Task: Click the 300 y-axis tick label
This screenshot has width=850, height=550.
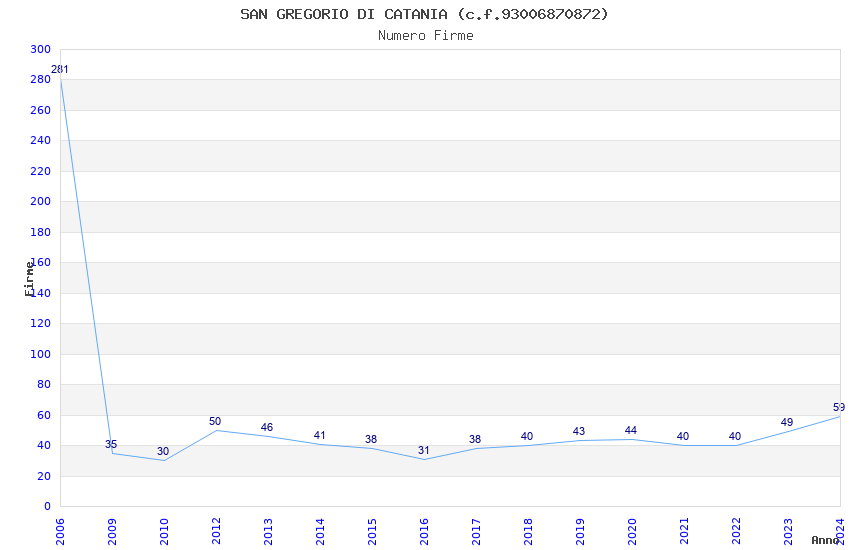Action: (x=41, y=49)
